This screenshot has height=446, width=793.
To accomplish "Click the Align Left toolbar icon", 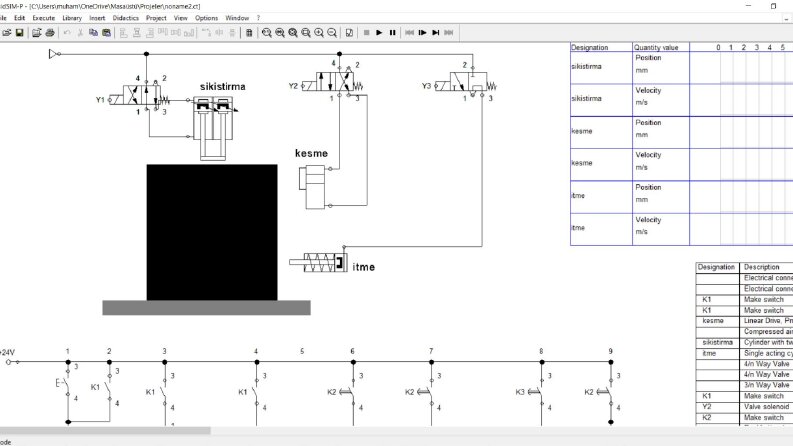I will tap(123, 32).
